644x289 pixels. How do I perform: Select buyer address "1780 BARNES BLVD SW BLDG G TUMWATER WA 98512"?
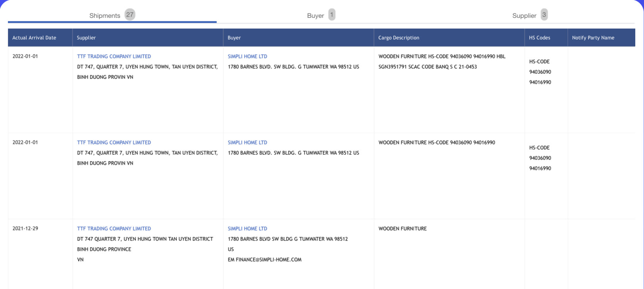[x=287, y=239]
